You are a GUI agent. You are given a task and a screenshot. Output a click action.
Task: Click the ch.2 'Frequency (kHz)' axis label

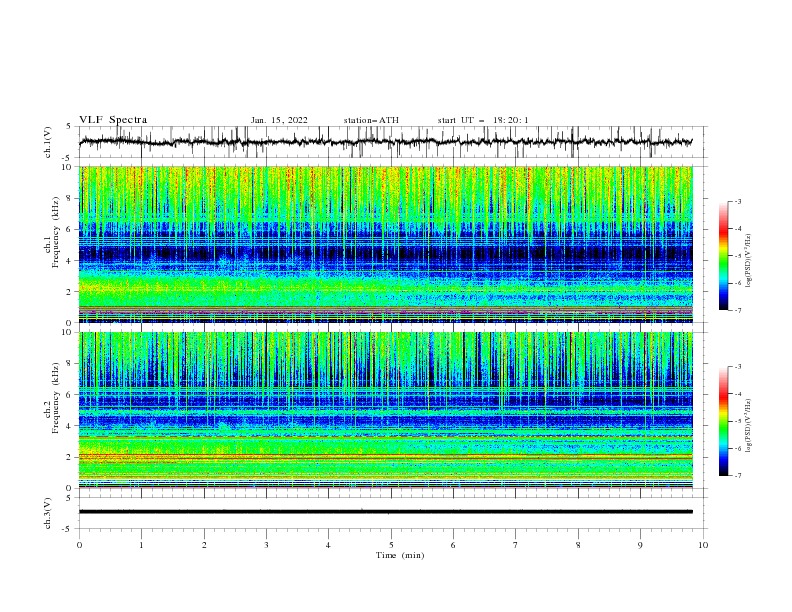pyautogui.click(x=55, y=398)
